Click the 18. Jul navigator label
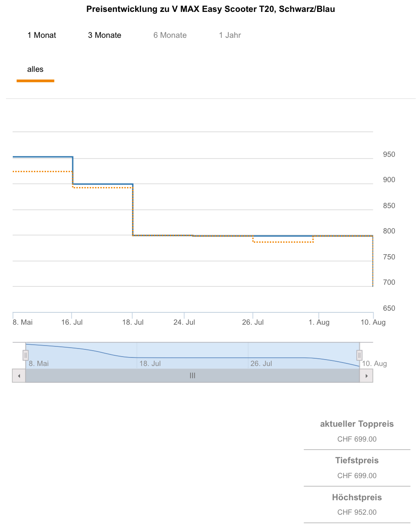This screenshot has height=530, width=420. 150,363
